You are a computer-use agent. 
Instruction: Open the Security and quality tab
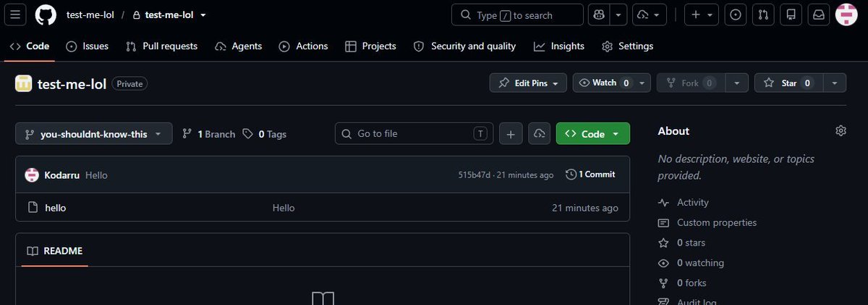point(464,46)
